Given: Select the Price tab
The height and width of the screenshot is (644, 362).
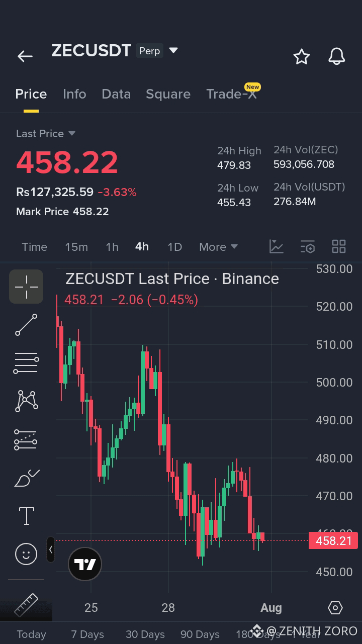Looking at the screenshot, I should coord(31,94).
